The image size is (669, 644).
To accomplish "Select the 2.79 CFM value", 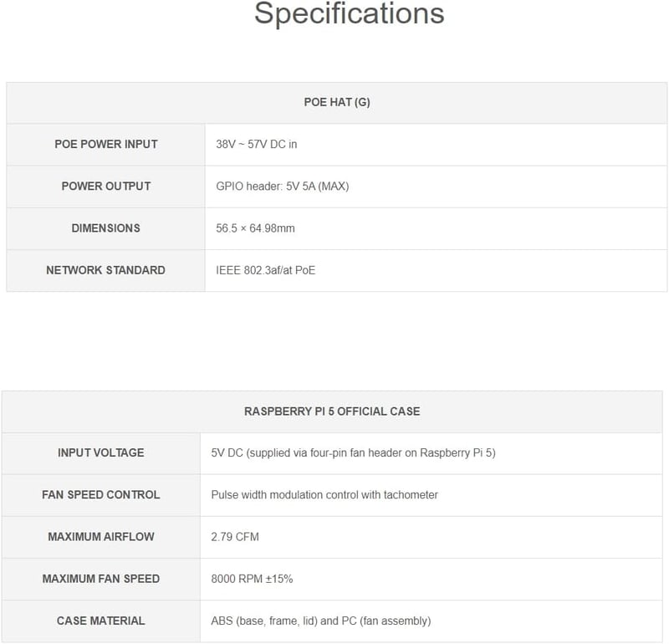I will point(235,537).
